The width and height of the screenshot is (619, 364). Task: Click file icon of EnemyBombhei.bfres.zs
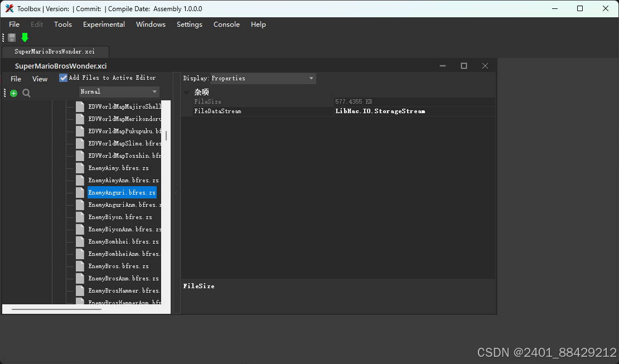(80, 241)
